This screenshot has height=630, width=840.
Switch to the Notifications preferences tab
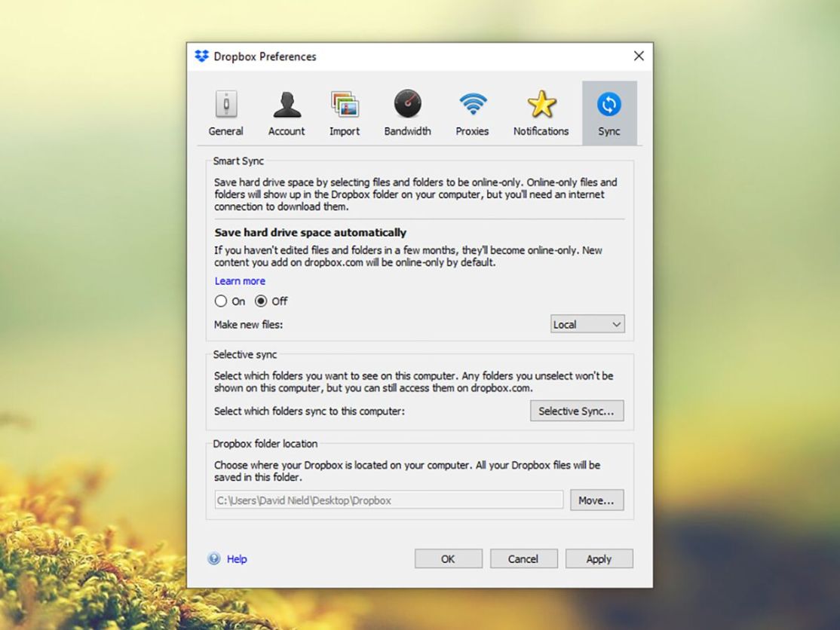[x=541, y=113]
